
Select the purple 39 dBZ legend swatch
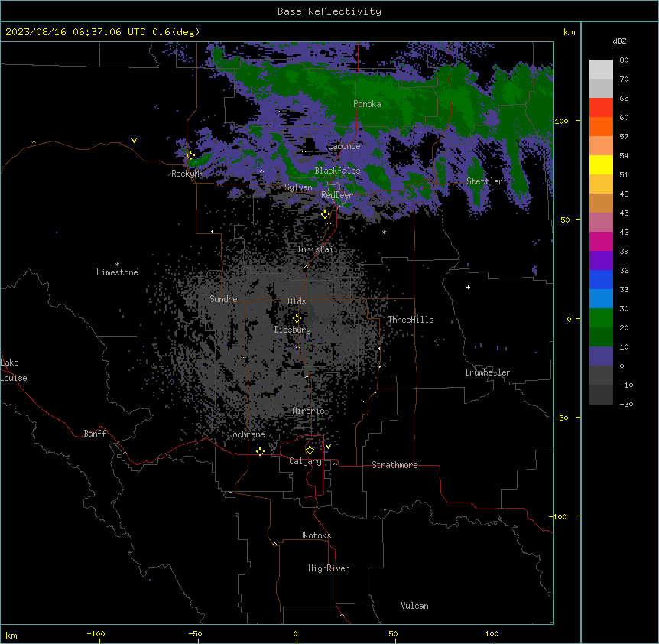[601, 260]
